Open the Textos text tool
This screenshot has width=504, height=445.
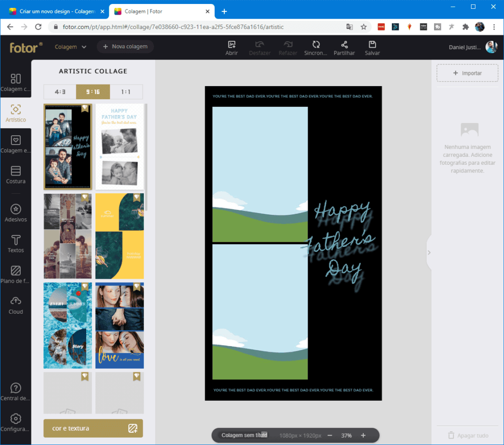point(16,244)
